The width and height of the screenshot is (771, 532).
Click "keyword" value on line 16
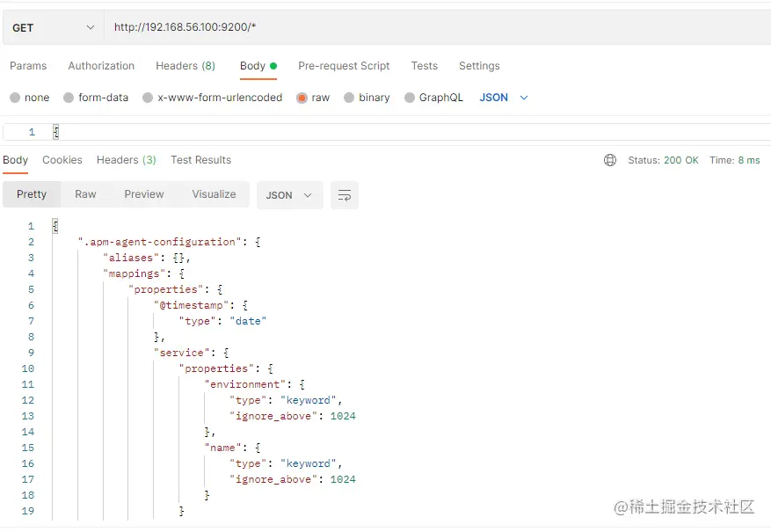pyautogui.click(x=309, y=463)
